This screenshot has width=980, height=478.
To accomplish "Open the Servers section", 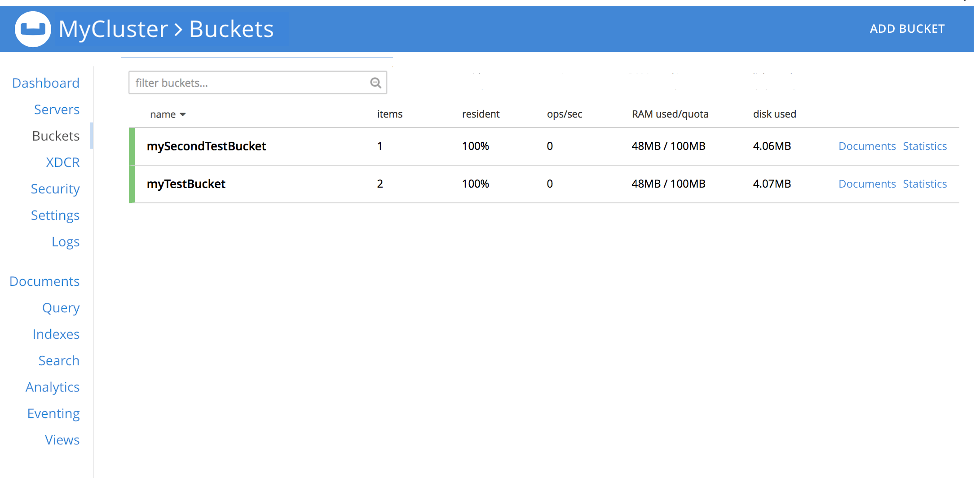I will tap(57, 109).
